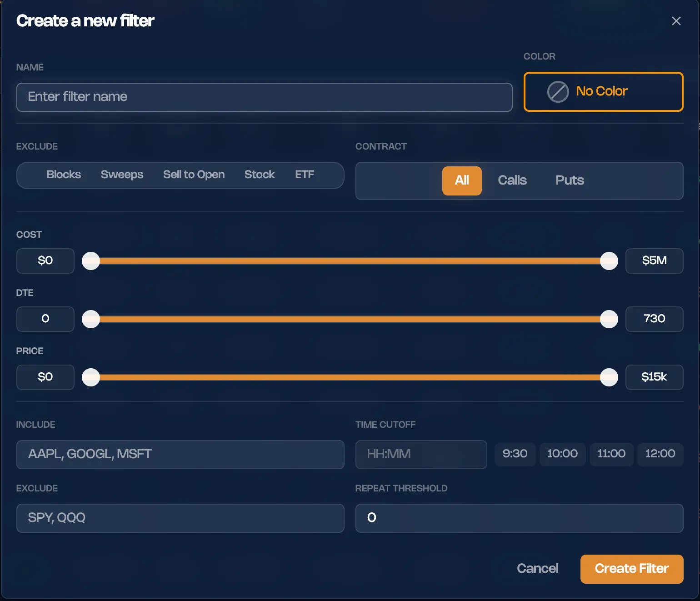Enable the ETF exclusion filter
This screenshot has width=700, height=601.
(305, 175)
